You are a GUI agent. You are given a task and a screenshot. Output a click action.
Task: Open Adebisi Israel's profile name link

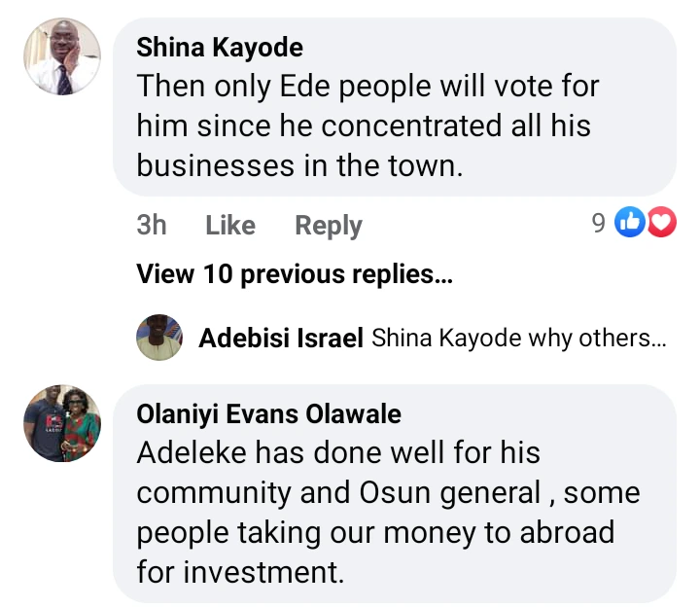(281, 339)
